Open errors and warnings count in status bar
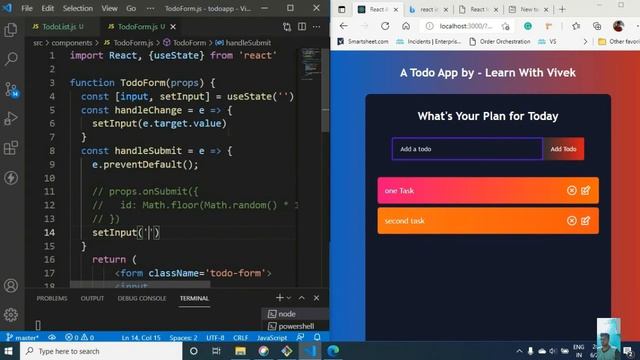640x360 pixels. [79, 338]
